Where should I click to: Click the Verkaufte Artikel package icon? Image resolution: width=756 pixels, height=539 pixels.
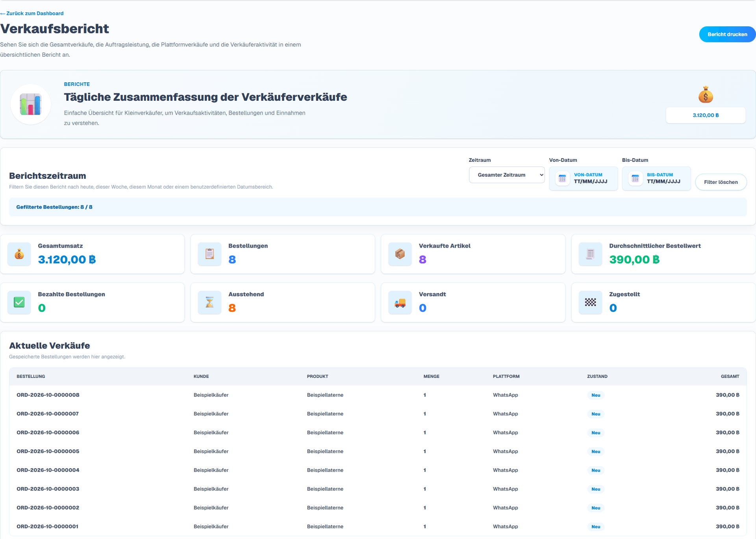tap(400, 254)
